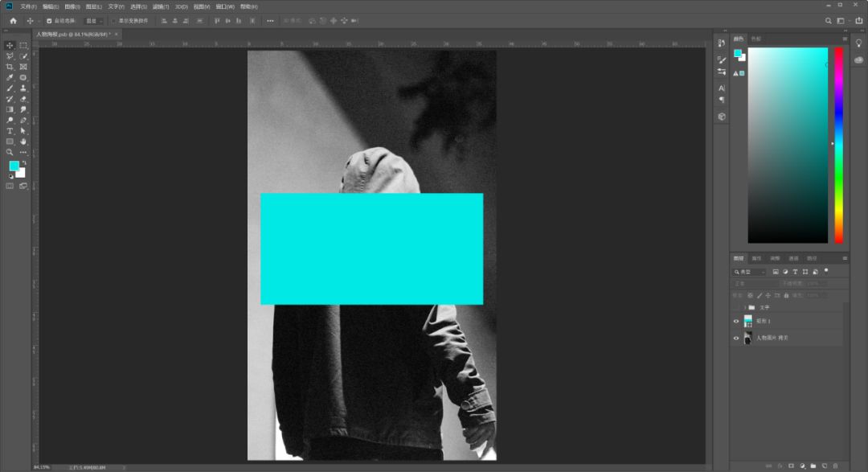Viewport: 868px width, 472px height.
Task: Hide the 人物图片 photo layer
Action: [736, 338]
